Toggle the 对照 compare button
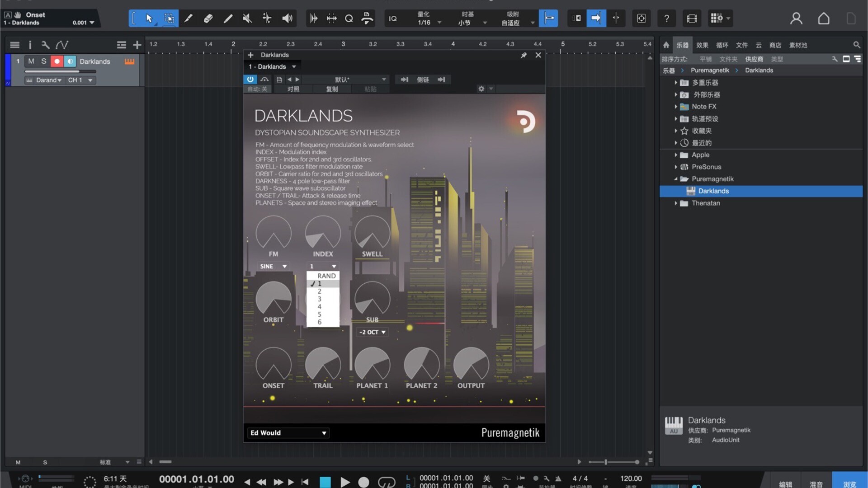868x488 pixels. click(x=293, y=89)
